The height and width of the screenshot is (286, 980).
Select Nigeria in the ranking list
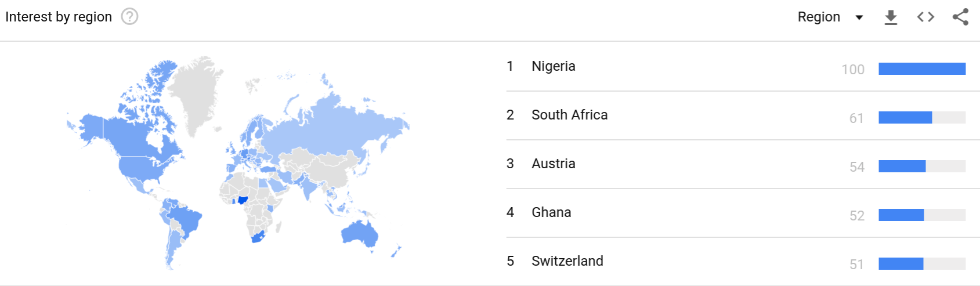click(553, 66)
